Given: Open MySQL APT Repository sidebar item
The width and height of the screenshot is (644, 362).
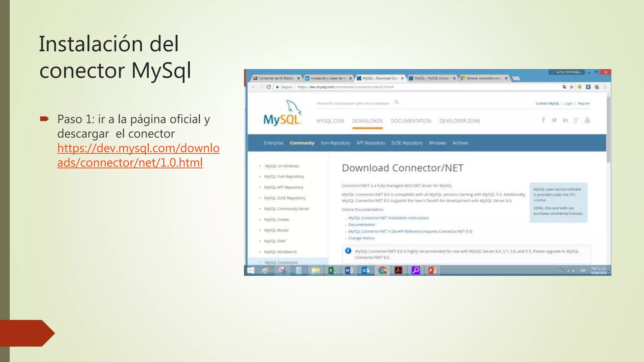Looking at the screenshot, I should click(x=284, y=187).
